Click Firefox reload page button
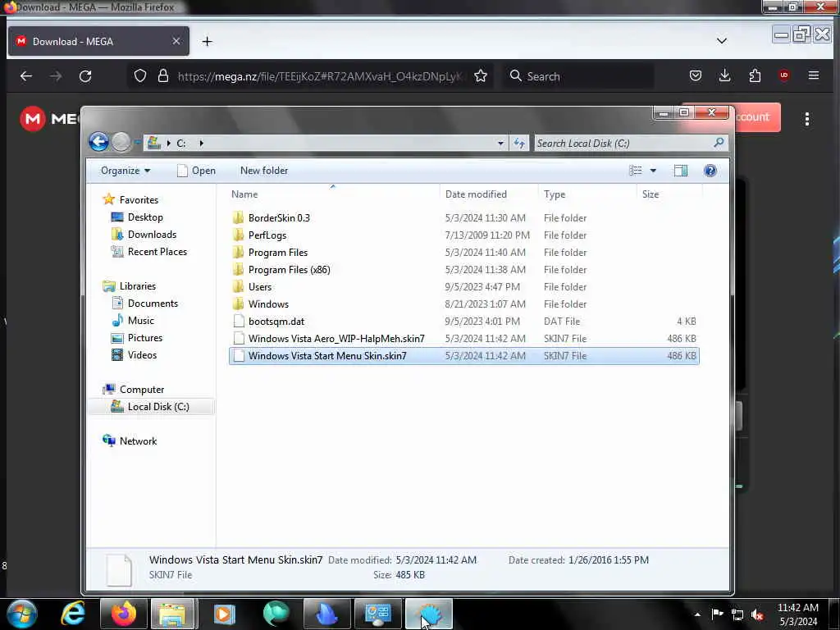 pyautogui.click(x=85, y=76)
